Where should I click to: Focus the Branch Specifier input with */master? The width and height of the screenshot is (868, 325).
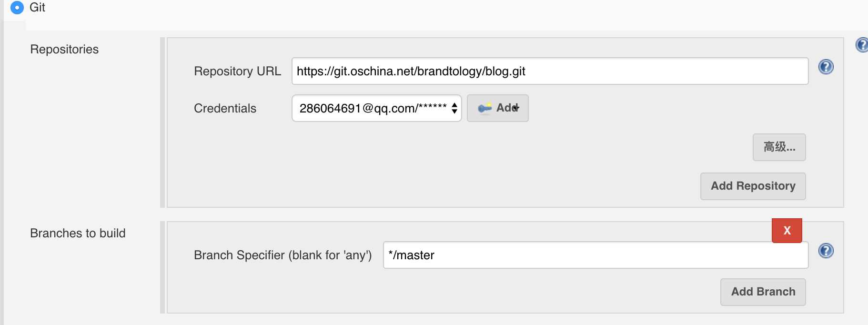coord(595,255)
